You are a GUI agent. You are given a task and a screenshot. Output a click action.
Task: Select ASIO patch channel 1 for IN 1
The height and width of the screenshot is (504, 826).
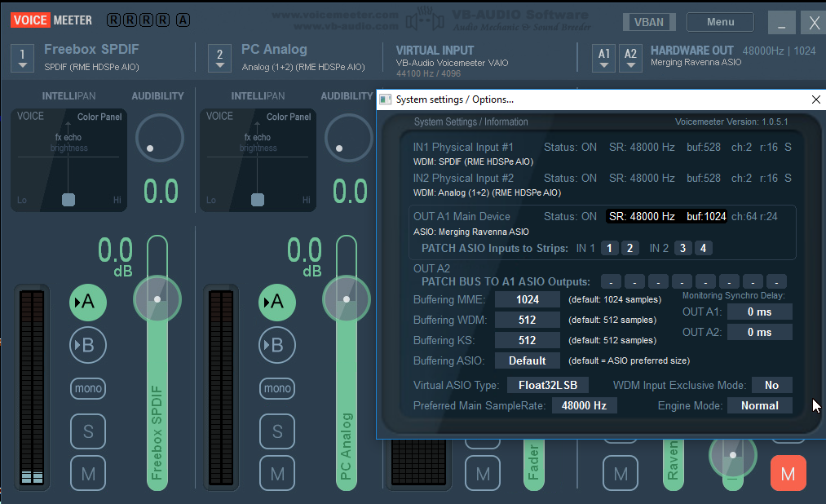point(609,248)
